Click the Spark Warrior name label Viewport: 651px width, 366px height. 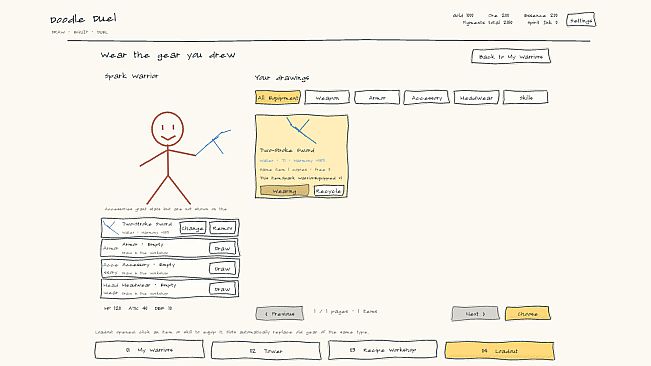click(x=131, y=76)
